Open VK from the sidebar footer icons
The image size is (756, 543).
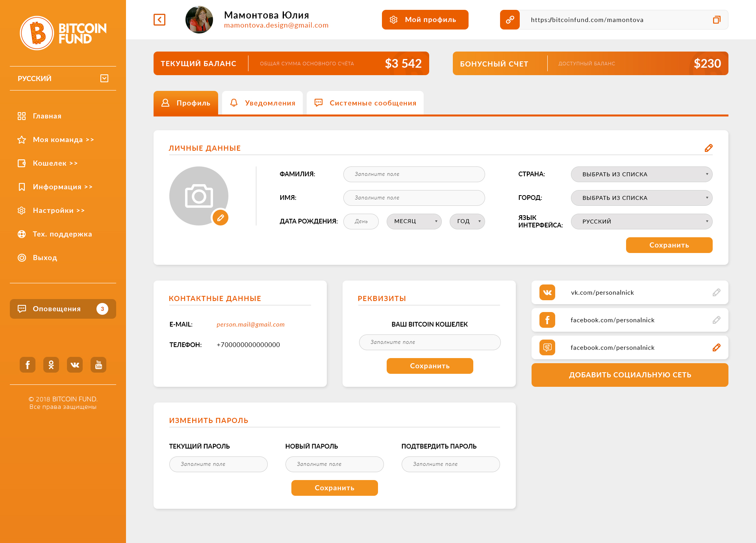pos(75,365)
